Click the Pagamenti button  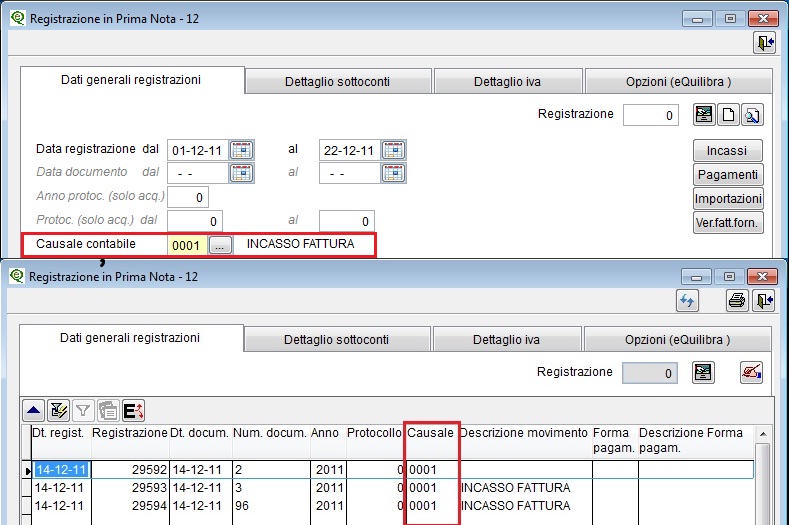point(728,175)
